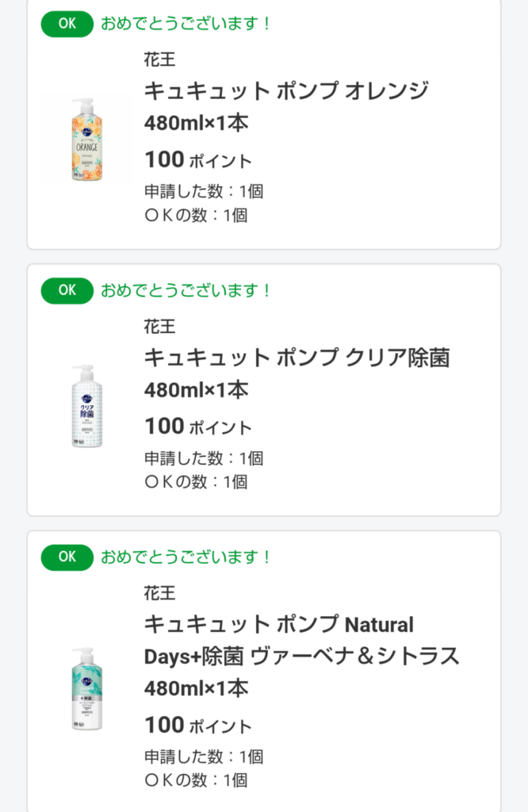The width and height of the screenshot is (528, 812).
Task: Click the OK badge on クリア除菌 card
Action: point(67,290)
